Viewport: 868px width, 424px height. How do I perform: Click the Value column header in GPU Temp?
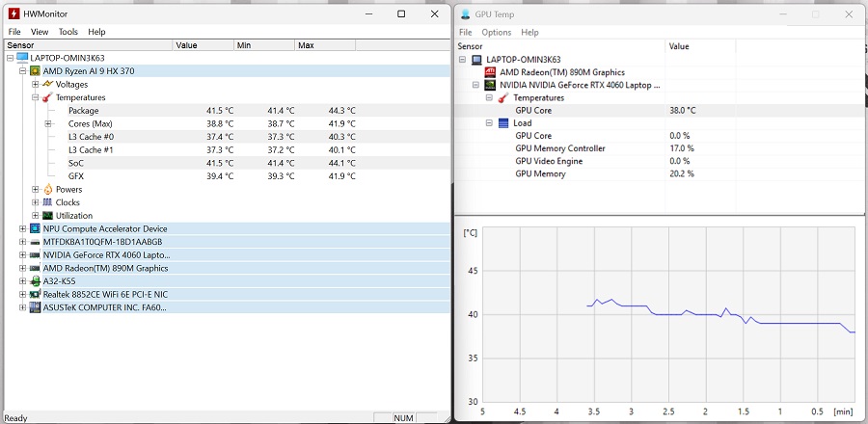pos(679,46)
